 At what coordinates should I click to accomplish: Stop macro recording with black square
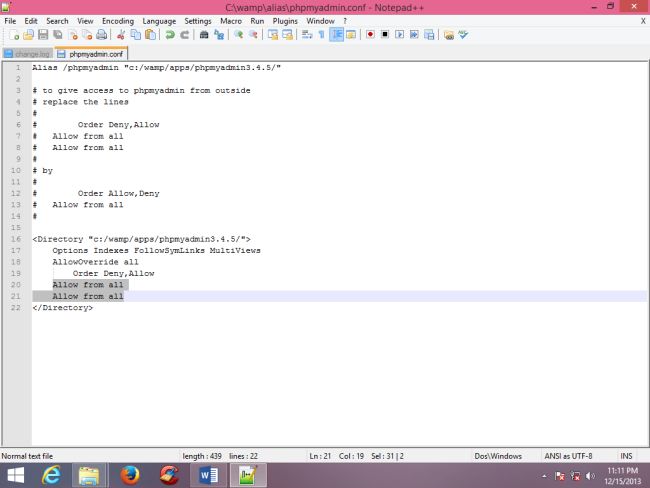point(385,35)
